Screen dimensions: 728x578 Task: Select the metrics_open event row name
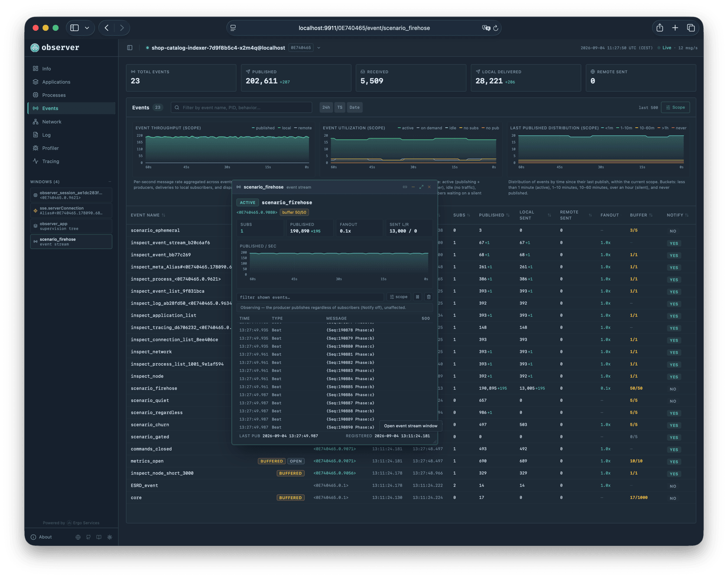point(147,461)
